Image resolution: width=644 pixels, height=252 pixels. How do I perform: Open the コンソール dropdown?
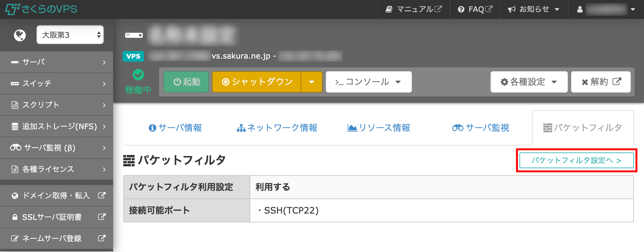(x=369, y=82)
